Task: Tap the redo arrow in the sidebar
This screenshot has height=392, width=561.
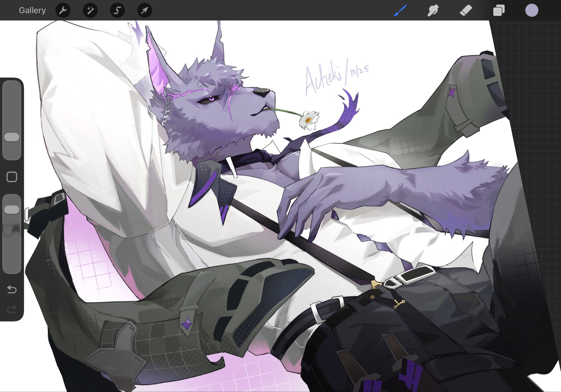Action: pos(12,309)
